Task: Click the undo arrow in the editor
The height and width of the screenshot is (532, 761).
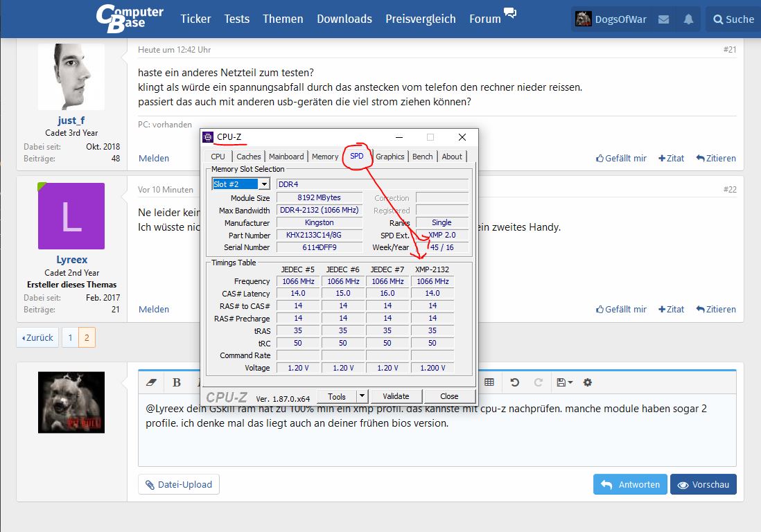Action: click(x=514, y=382)
